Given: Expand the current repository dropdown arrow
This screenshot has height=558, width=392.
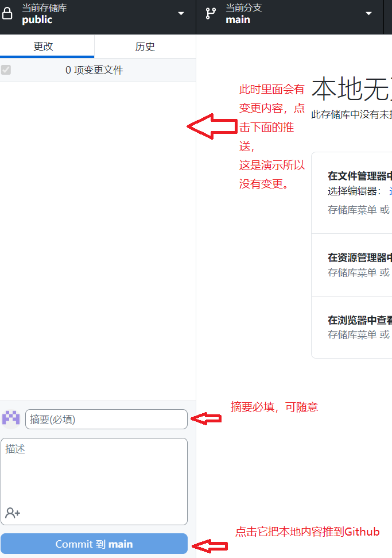Looking at the screenshot, I should tap(181, 14).
